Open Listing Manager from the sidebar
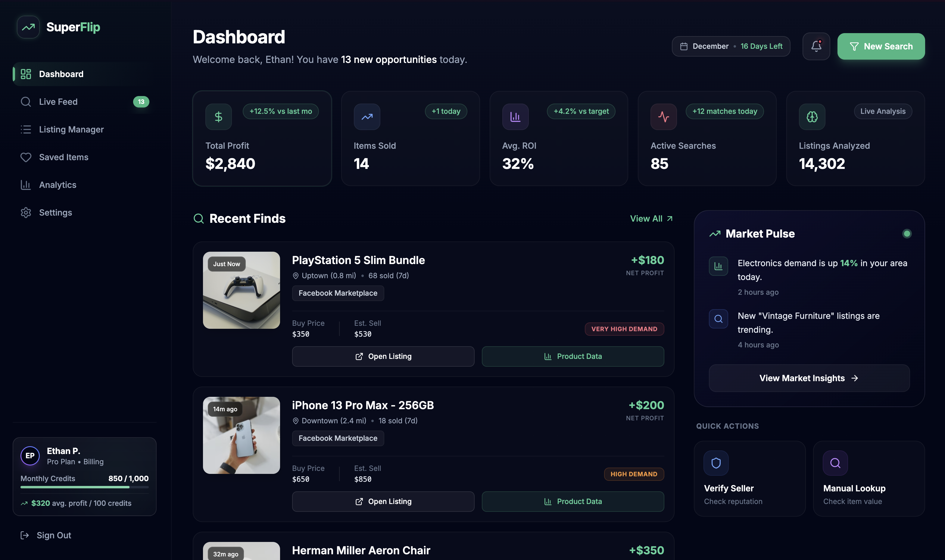The width and height of the screenshot is (945, 560). [71, 129]
